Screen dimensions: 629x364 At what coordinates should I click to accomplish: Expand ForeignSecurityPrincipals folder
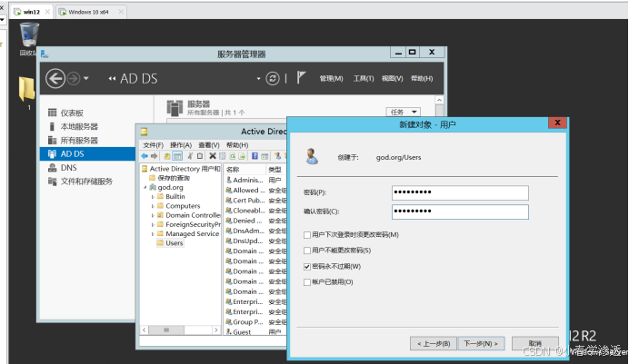[153, 224]
